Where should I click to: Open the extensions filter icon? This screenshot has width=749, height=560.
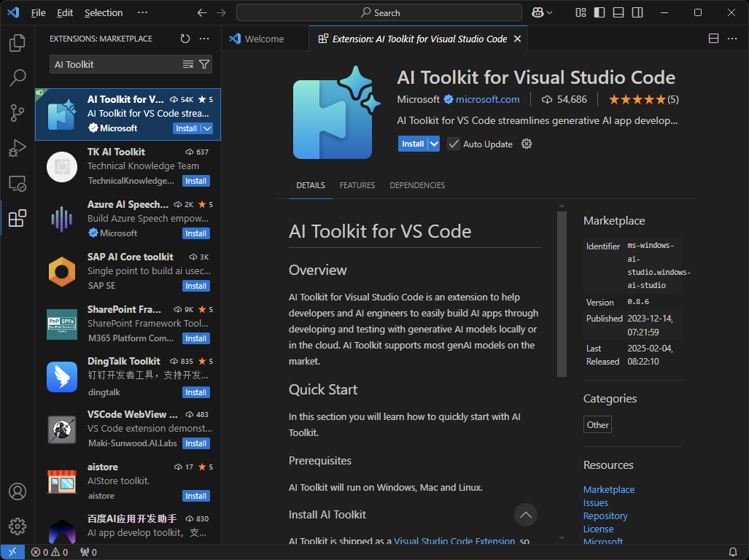coord(205,64)
